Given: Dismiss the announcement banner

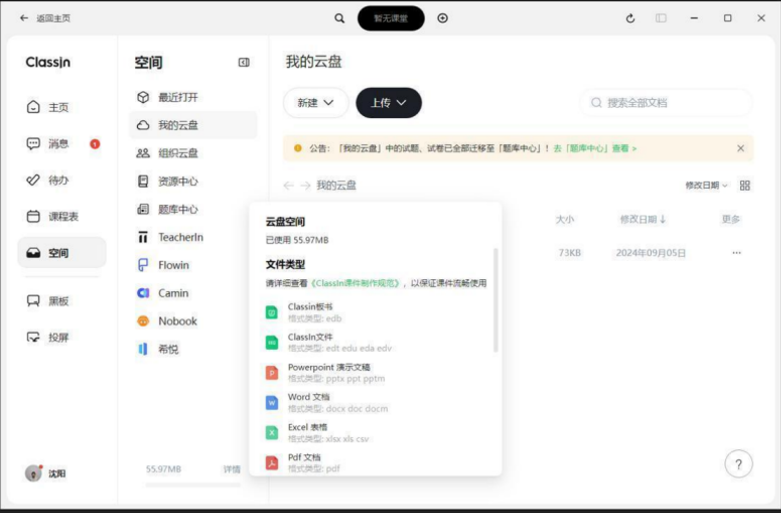Looking at the screenshot, I should click(x=740, y=148).
